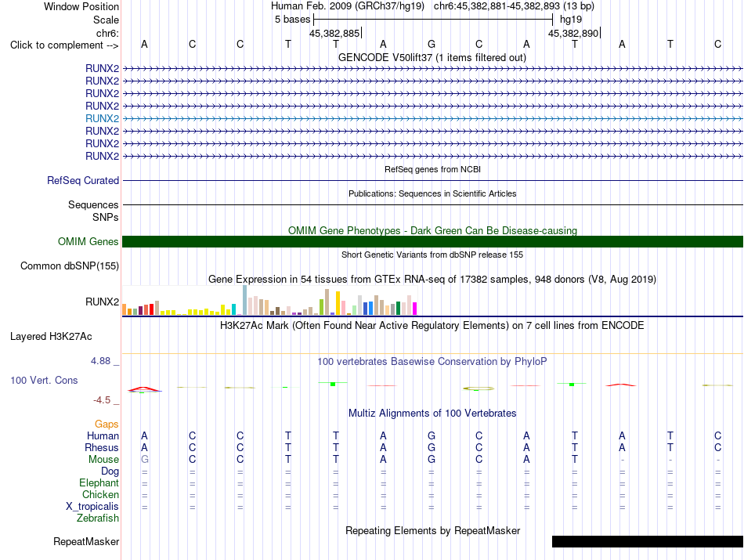Viewport: 744px width, 560px height.
Task: Click the Window Position label
Action: point(81,6)
